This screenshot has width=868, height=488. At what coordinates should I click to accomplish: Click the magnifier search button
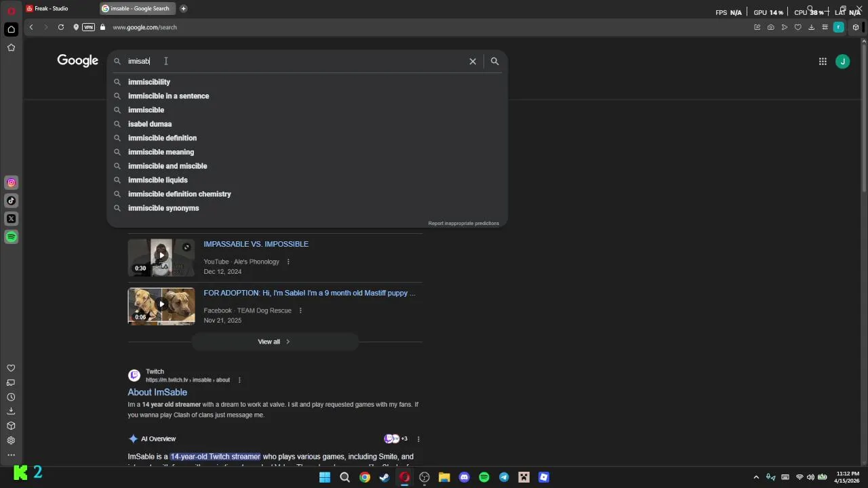click(494, 61)
